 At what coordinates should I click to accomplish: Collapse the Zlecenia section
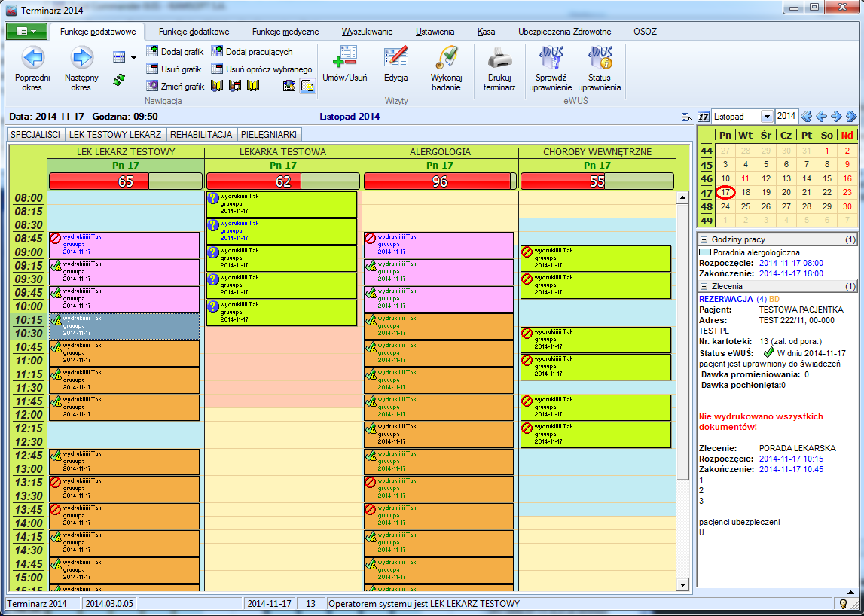tap(704, 287)
